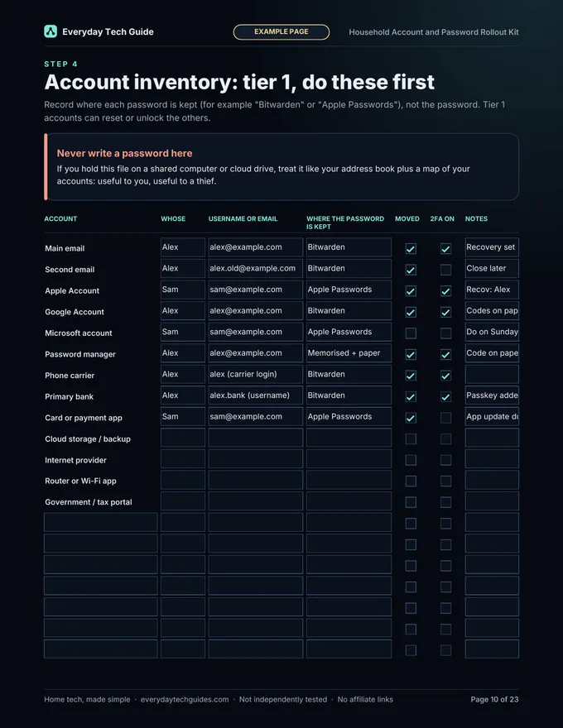563x728 pixels.
Task: Toggle the Moved checkbox for Main email
Action: [x=411, y=248]
